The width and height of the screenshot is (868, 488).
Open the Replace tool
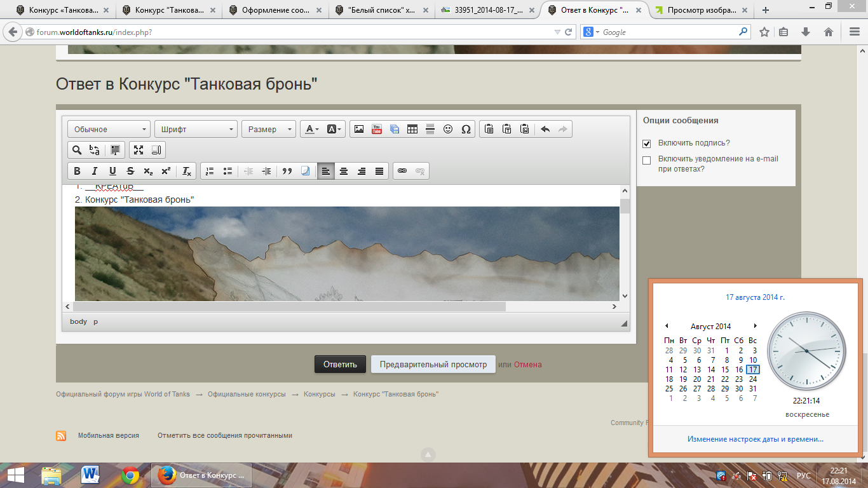click(95, 150)
